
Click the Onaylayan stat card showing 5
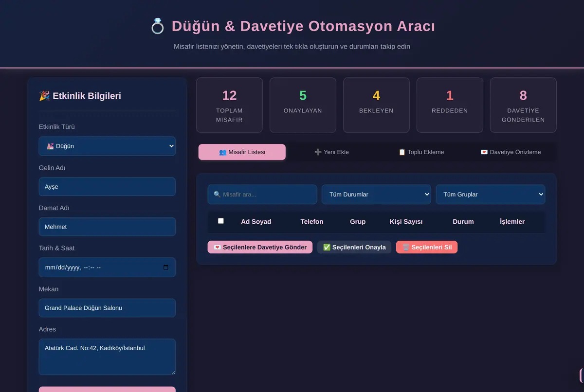(x=303, y=105)
